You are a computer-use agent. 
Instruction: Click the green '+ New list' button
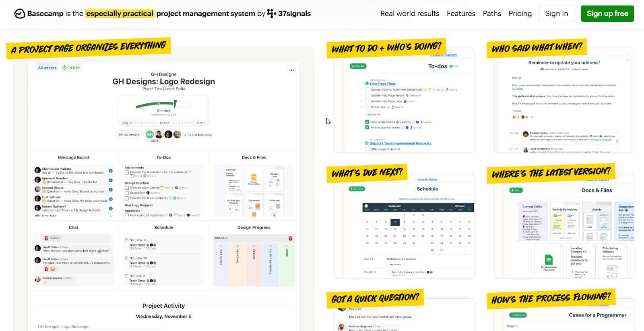click(358, 66)
